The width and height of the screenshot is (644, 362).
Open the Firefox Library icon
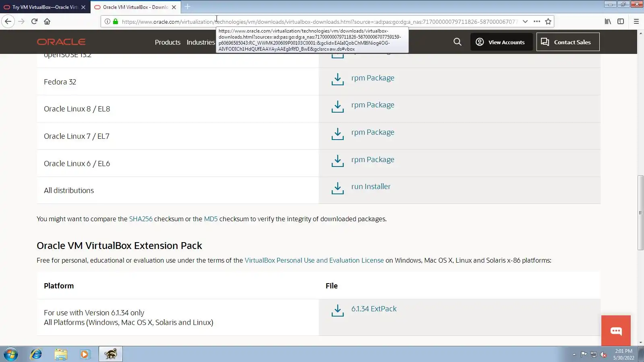(608, 21)
